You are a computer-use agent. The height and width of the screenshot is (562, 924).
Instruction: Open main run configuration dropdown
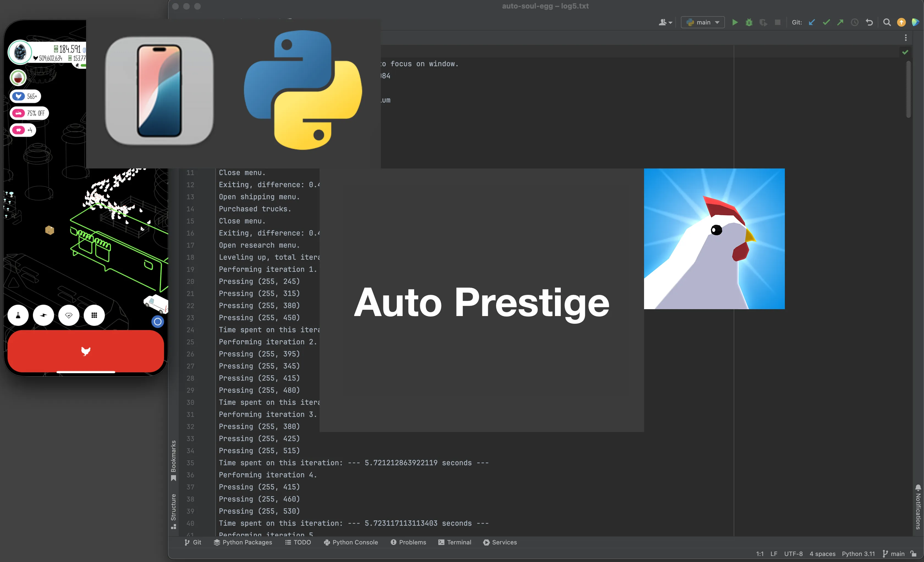702,23
